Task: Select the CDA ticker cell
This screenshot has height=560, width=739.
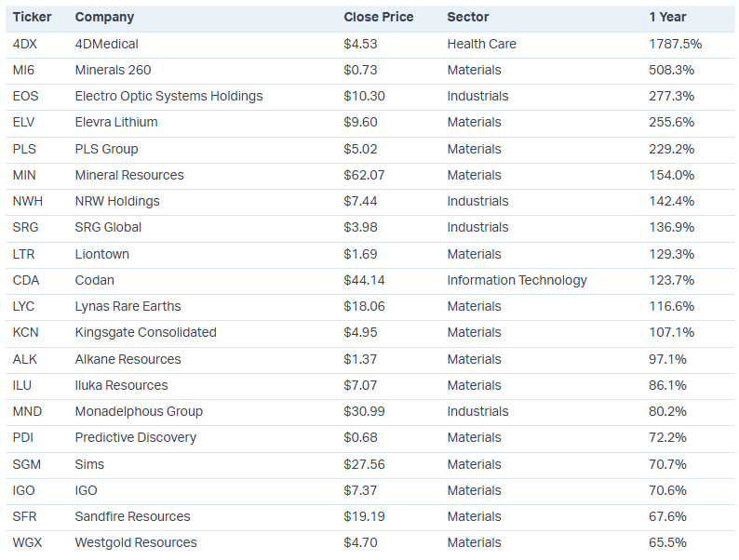Action: point(26,280)
